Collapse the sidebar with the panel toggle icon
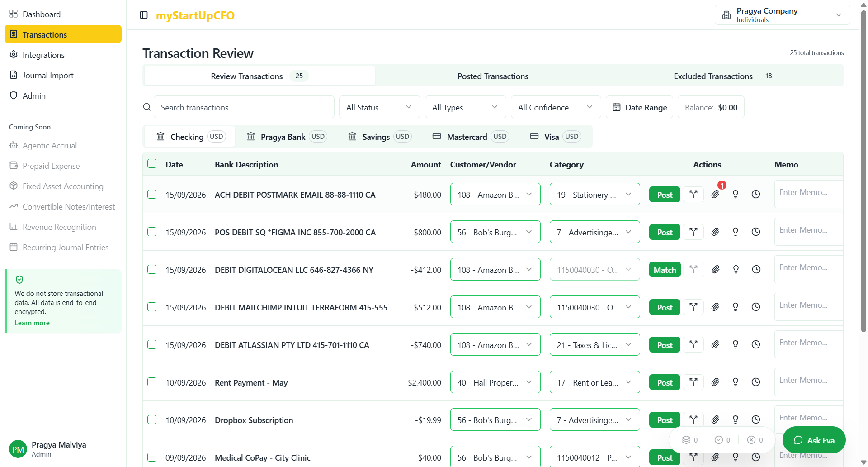This screenshot has height=467, width=868. 144,15
